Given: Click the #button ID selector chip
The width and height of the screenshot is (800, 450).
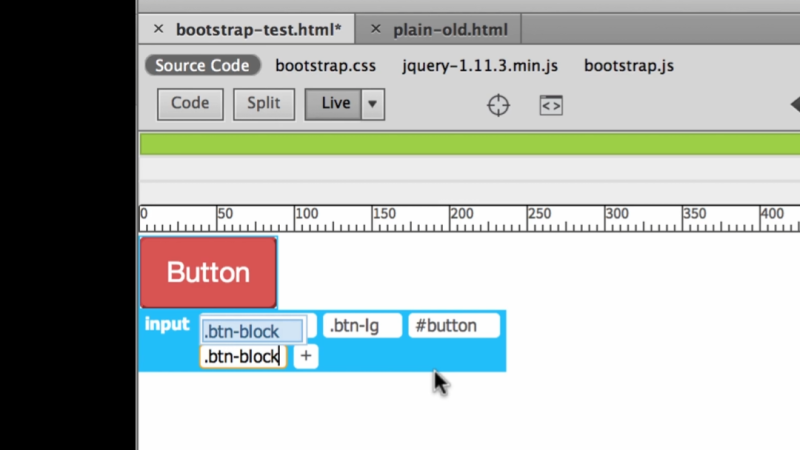Looking at the screenshot, I should point(454,326).
